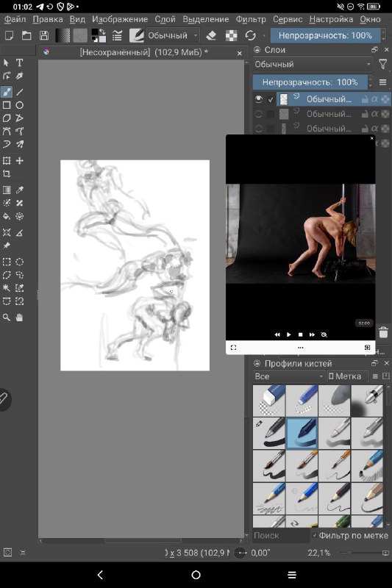Pick the eraser brush preset thumbnail
Image resolution: width=392 pixels, height=588 pixels.
(x=269, y=401)
